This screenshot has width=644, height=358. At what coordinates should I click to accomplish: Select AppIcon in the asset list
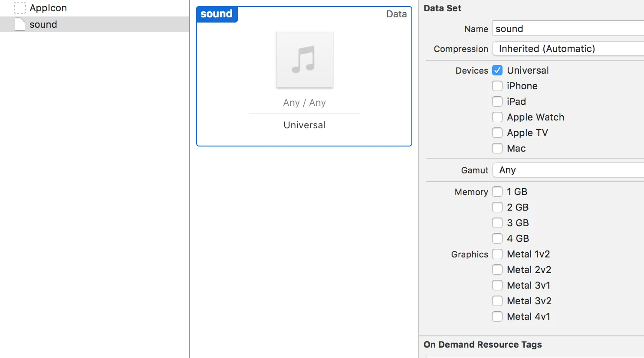click(48, 8)
